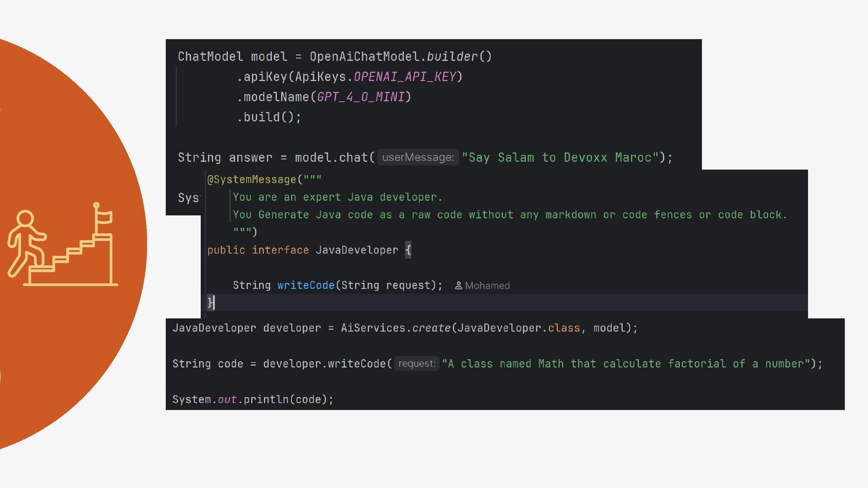Click System.out.println(code) statement
The image size is (868, 488).
pyautogui.click(x=253, y=399)
